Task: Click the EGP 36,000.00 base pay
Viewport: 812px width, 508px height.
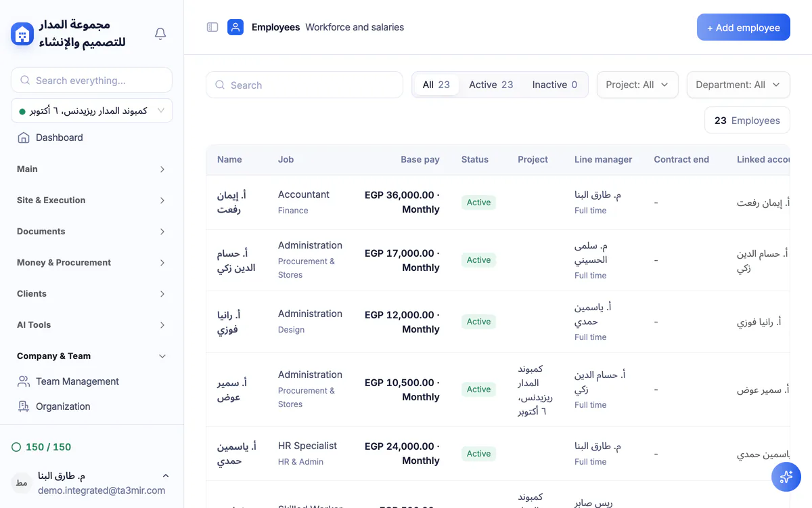Action: pos(402,202)
